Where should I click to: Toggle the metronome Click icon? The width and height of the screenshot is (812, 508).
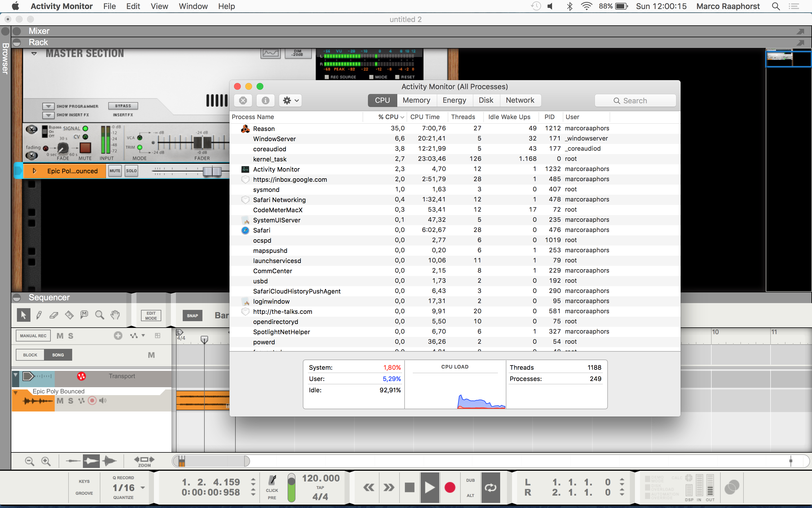click(272, 480)
